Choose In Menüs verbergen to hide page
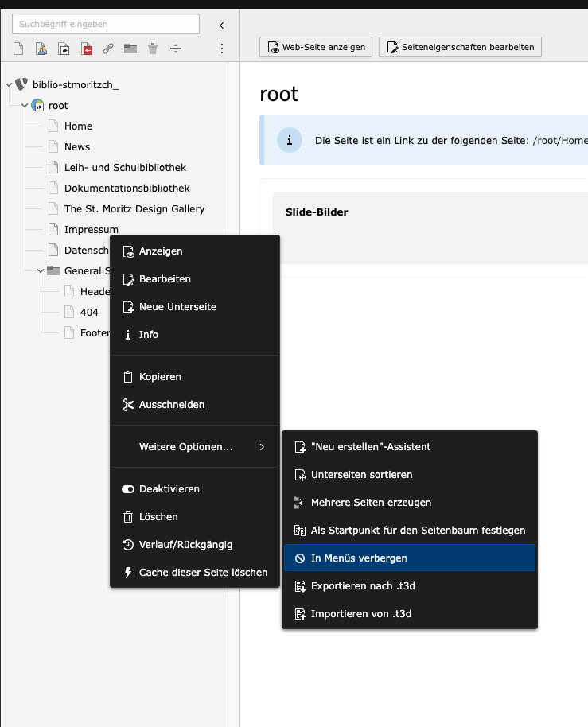The width and height of the screenshot is (588, 727). point(359,558)
